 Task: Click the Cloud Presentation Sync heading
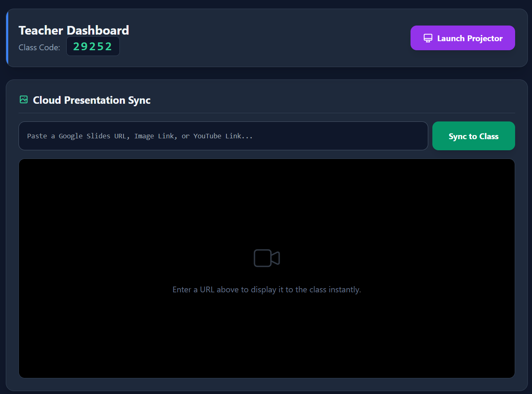click(x=91, y=100)
